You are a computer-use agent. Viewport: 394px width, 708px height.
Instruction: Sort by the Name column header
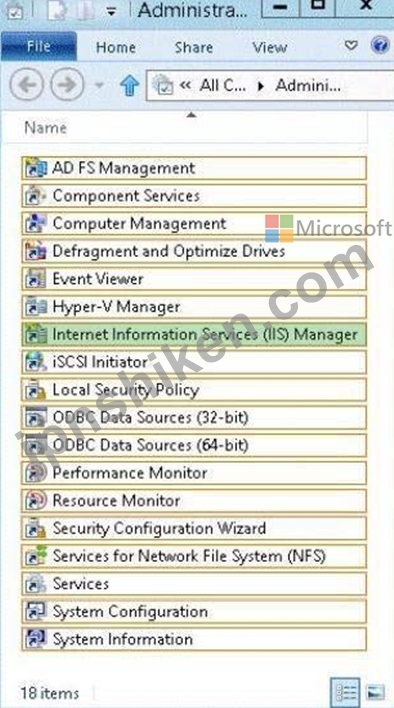(46, 128)
